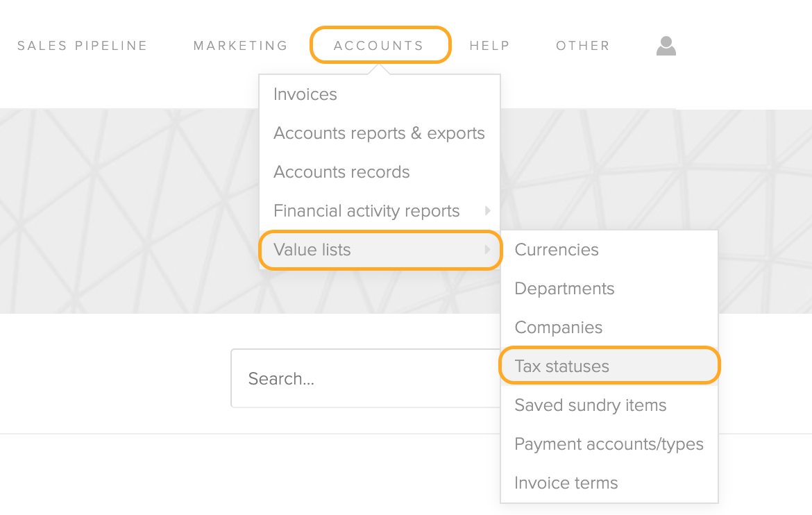The image size is (812, 515).
Task: Select Accounts records menu entry
Action: point(380,172)
